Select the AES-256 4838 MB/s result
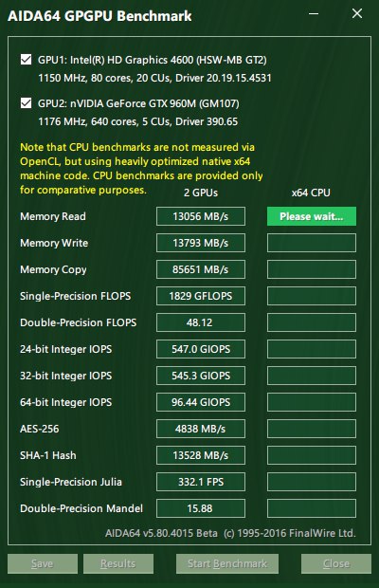 point(201,429)
